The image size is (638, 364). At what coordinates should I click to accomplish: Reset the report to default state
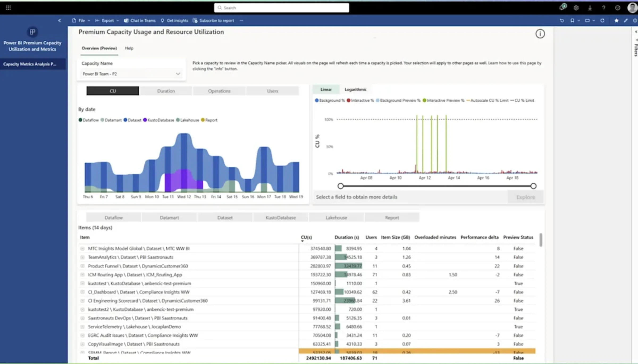(562, 20)
